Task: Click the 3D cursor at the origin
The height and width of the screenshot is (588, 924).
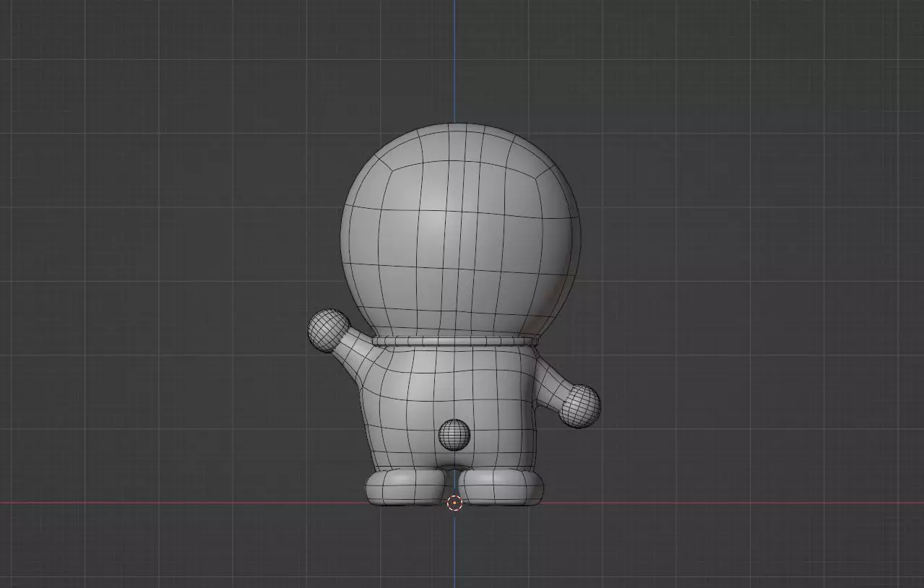Action: click(454, 503)
